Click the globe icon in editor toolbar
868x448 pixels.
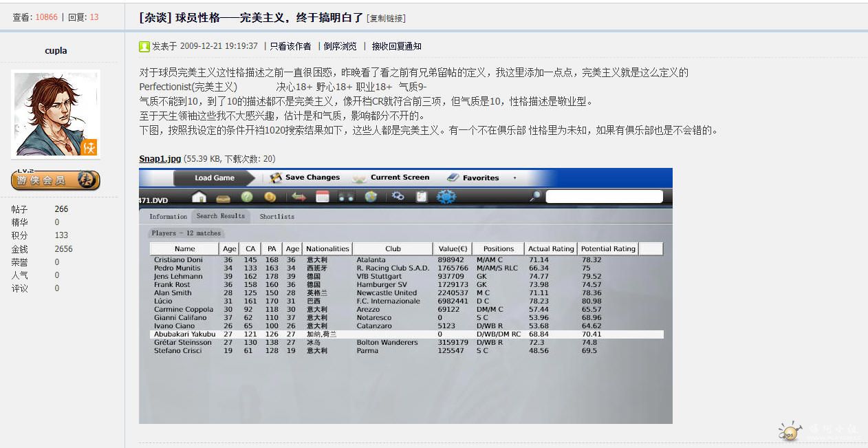[371, 197]
